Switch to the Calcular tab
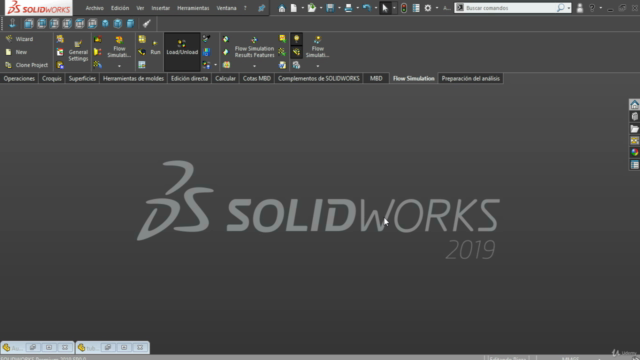Viewport: 640px width, 360px height. (x=225, y=78)
